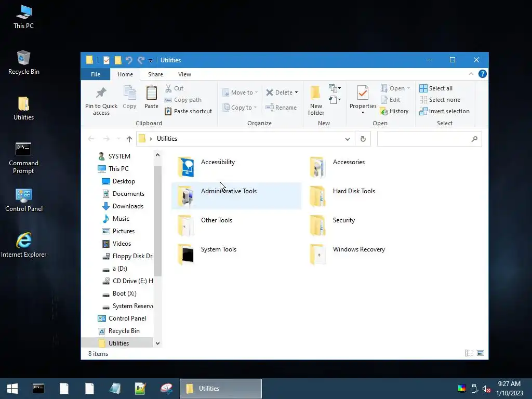Open the Delete dropdown arrow
This screenshot has width=532, height=399.
coord(296,92)
